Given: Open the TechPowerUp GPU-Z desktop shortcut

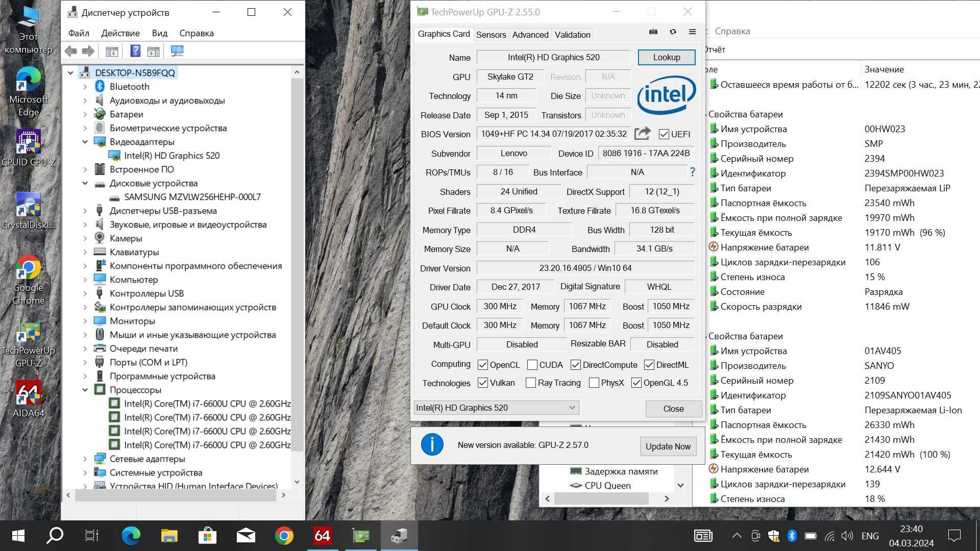Looking at the screenshot, I should (x=29, y=343).
